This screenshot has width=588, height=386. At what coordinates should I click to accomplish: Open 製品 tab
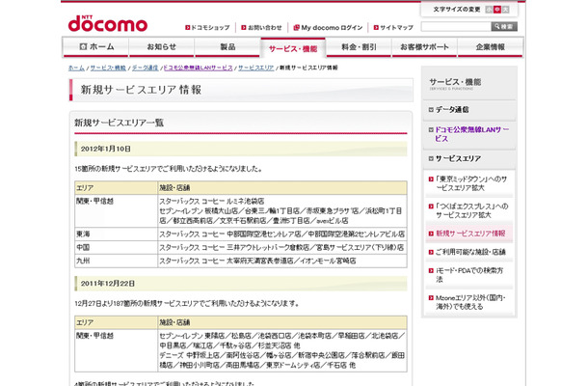point(227,47)
